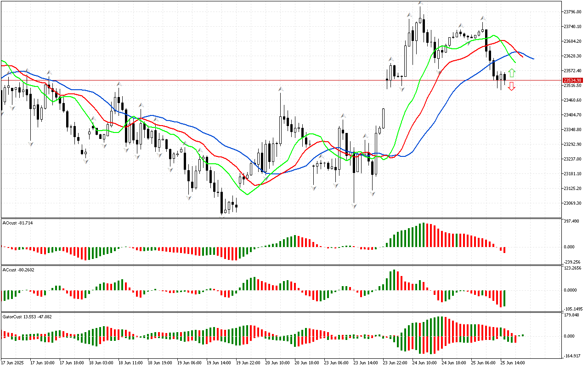Click the 25 Jun 14:00 time label

click(x=513, y=363)
